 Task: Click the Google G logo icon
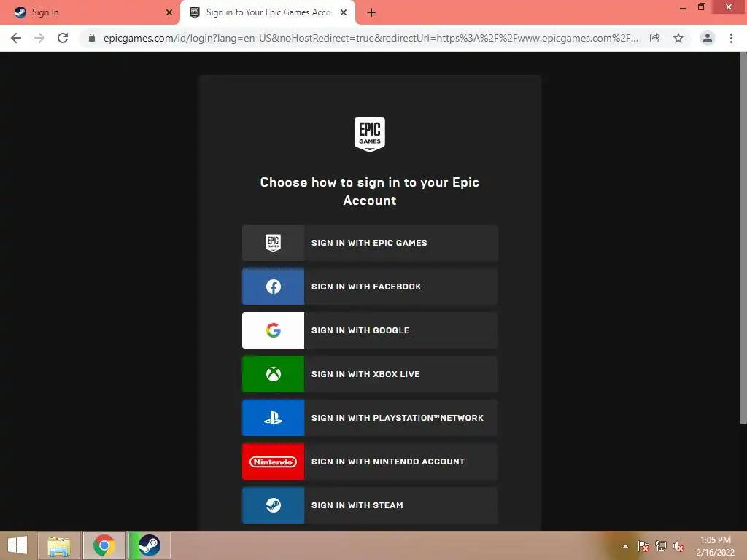pyautogui.click(x=273, y=330)
